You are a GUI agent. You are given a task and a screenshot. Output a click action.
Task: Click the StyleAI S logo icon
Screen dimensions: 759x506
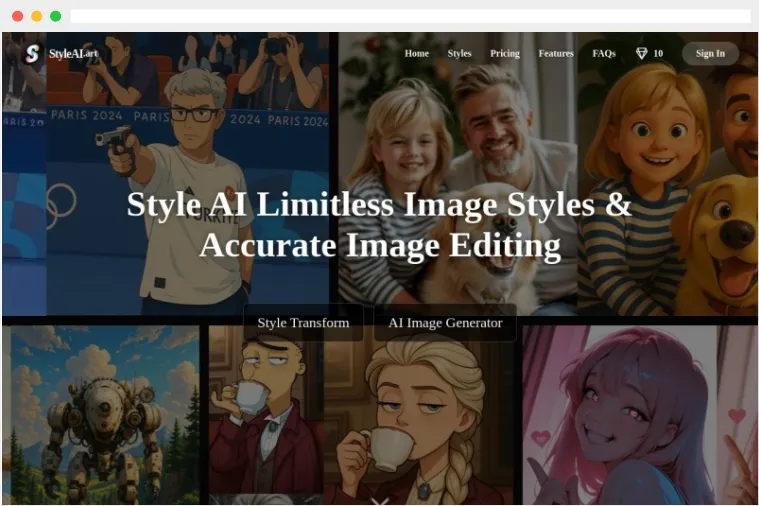tap(32, 53)
